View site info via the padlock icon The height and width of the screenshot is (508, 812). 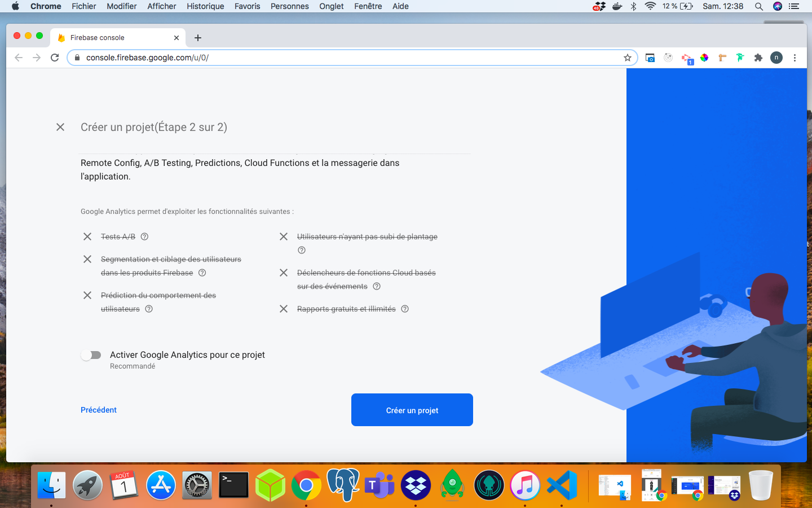(77, 58)
